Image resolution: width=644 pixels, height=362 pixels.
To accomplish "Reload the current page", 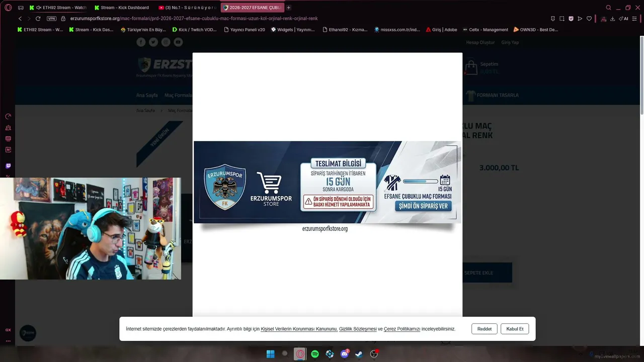I will click(38, 19).
